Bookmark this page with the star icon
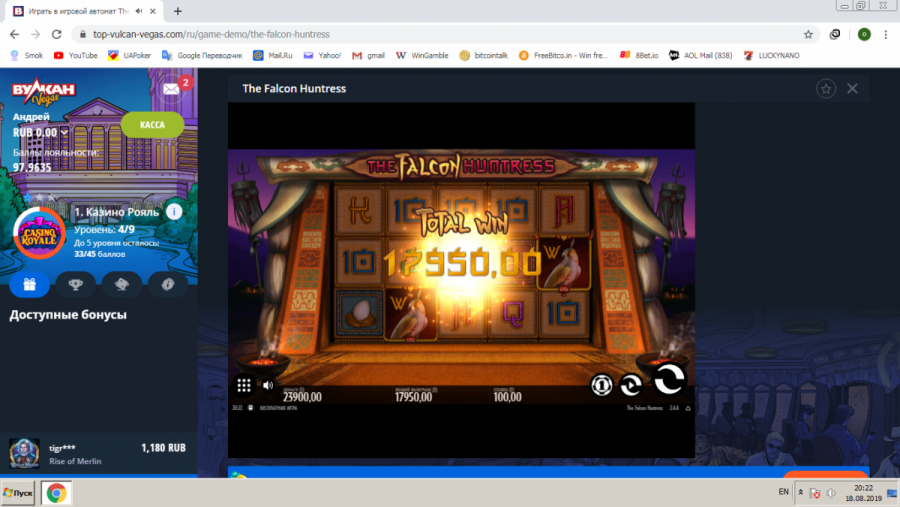Viewport: 900px width, 507px height. click(x=808, y=34)
